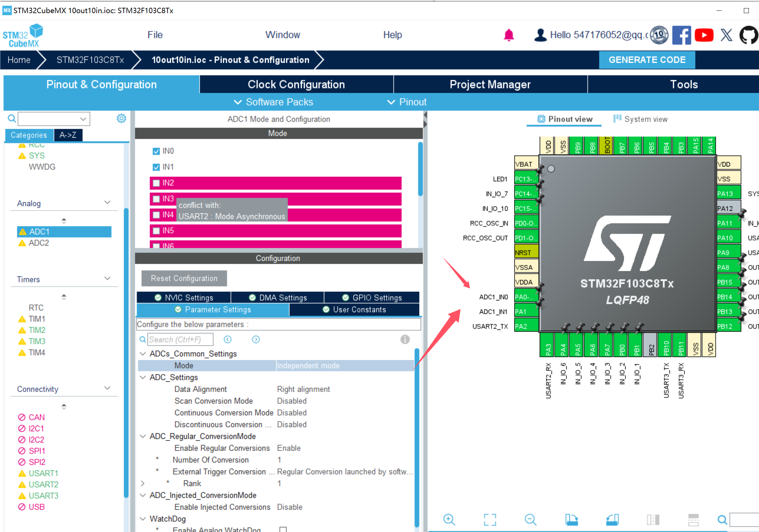Open the File menu
The image size is (759, 532).
coord(155,35)
